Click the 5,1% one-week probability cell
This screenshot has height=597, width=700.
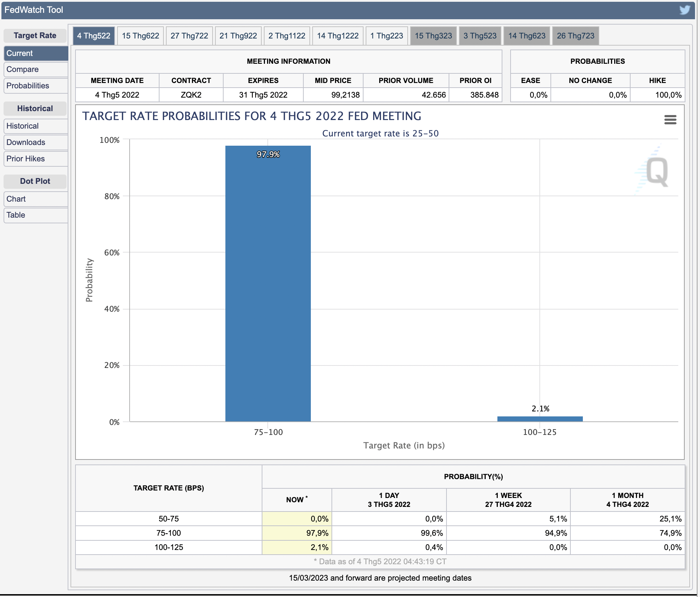click(508, 519)
